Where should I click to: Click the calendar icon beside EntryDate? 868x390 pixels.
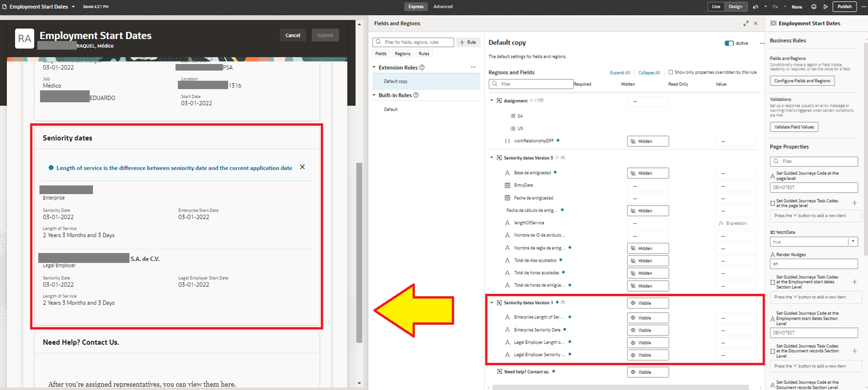[x=507, y=185]
